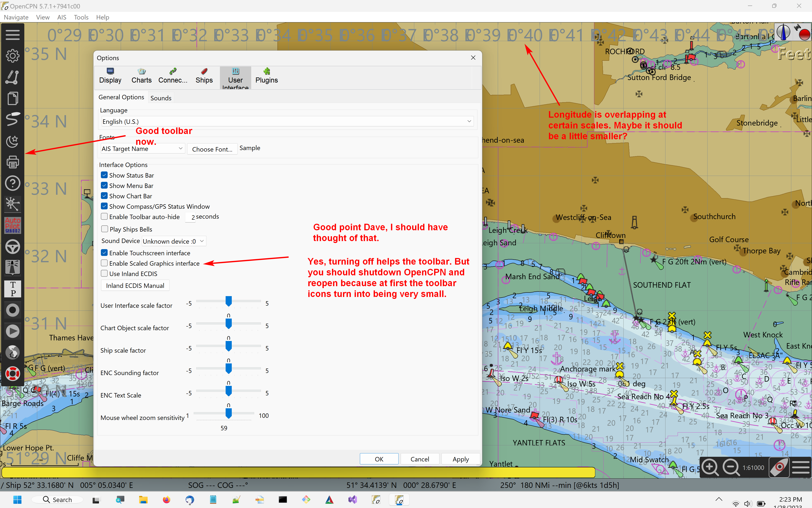Open Route & Mark Manager pages icon

point(12,98)
